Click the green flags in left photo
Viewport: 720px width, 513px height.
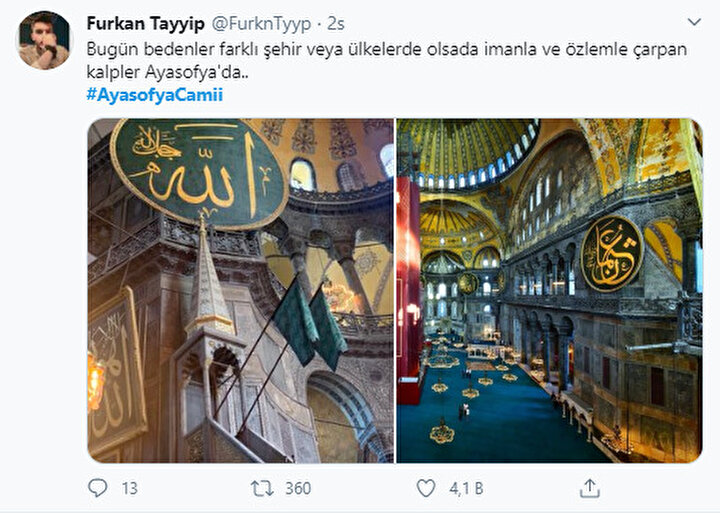point(310,324)
